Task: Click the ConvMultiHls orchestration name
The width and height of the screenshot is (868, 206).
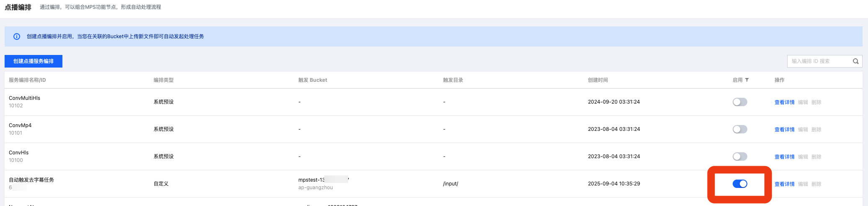Action: 24,98
